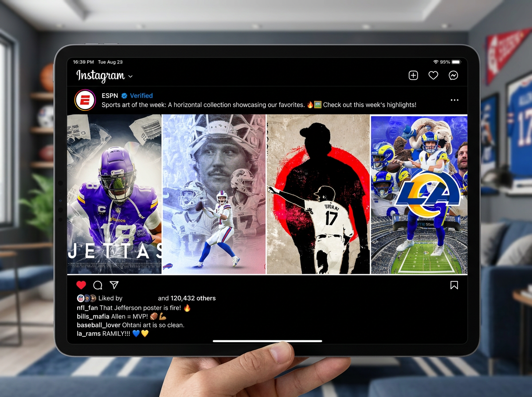Open the new post plus icon
This screenshot has width=532, height=397.
click(413, 76)
